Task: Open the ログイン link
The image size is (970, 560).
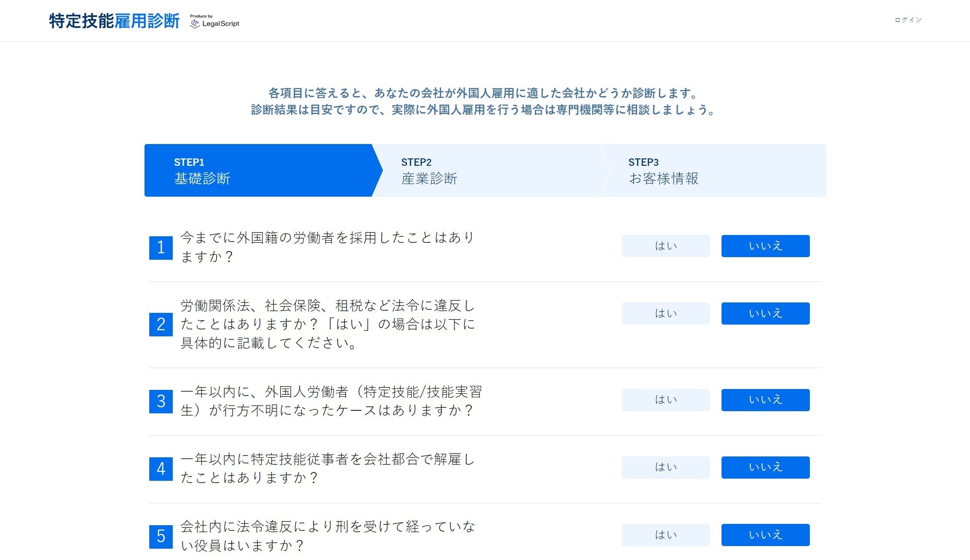Action: (x=908, y=20)
